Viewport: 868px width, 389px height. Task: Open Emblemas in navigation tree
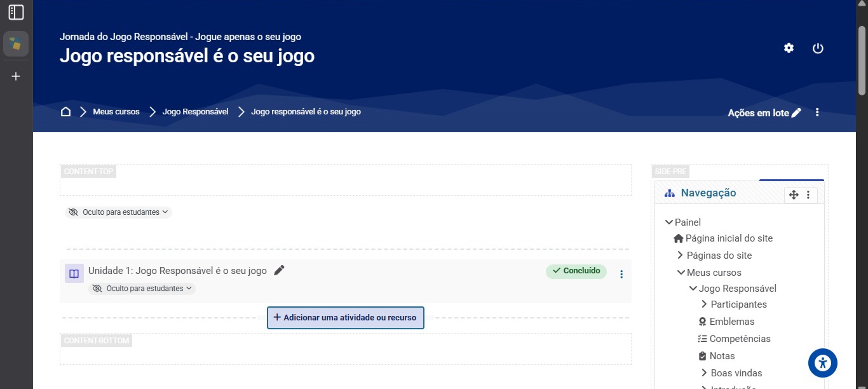pos(732,322)
